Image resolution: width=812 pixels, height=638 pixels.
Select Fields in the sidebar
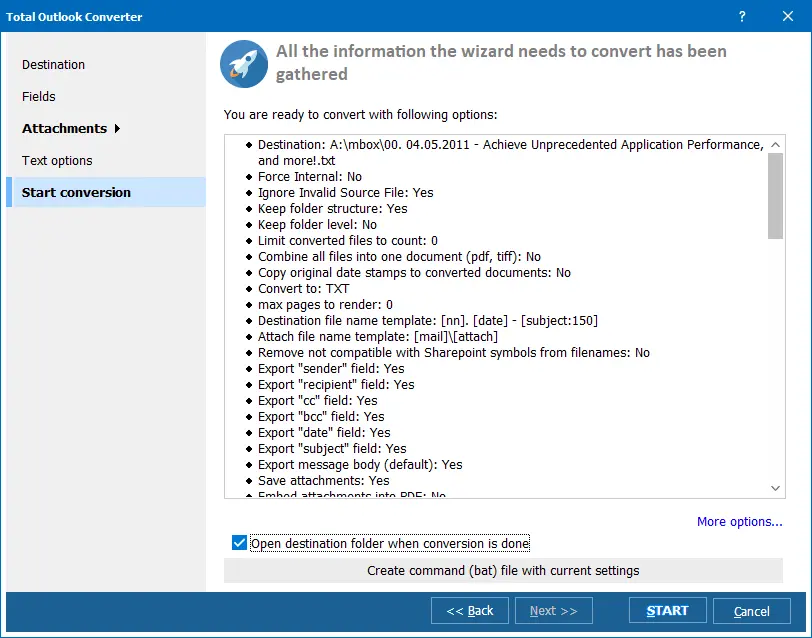(x=39, y=96)
